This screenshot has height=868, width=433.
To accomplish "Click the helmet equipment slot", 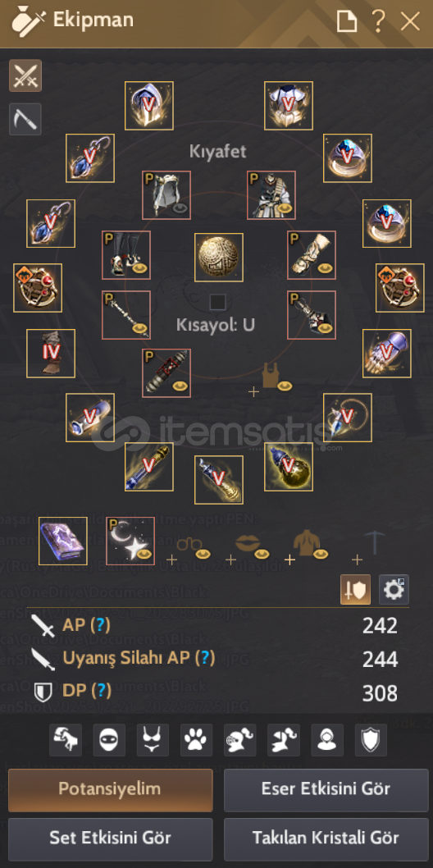I will click(x=148, y=106).
